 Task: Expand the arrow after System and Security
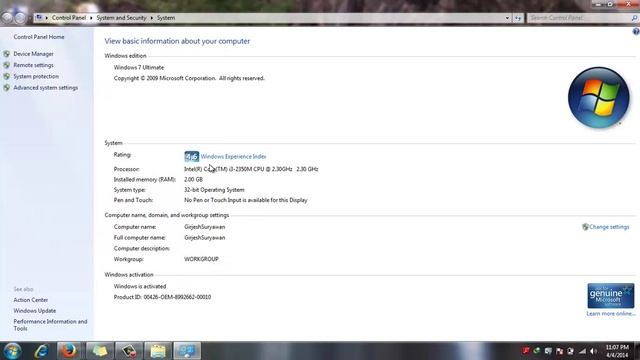point(151,18)
